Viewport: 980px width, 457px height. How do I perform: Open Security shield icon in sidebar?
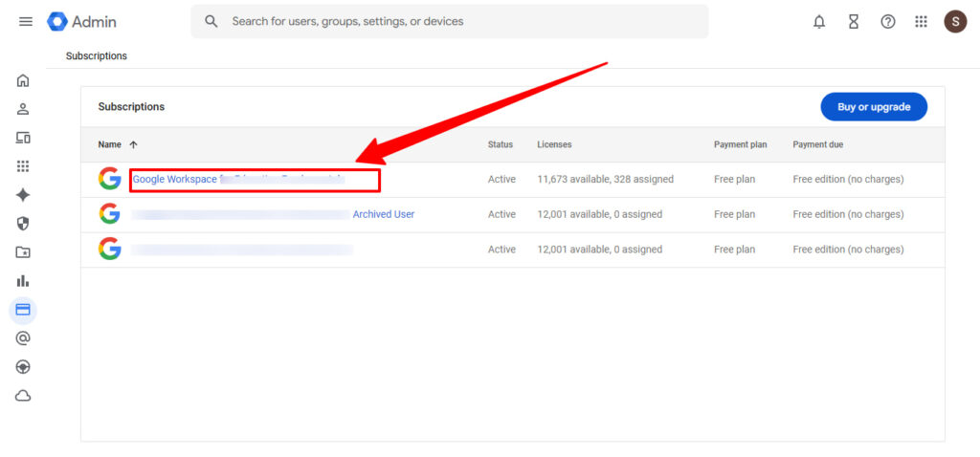pos(23,224)
